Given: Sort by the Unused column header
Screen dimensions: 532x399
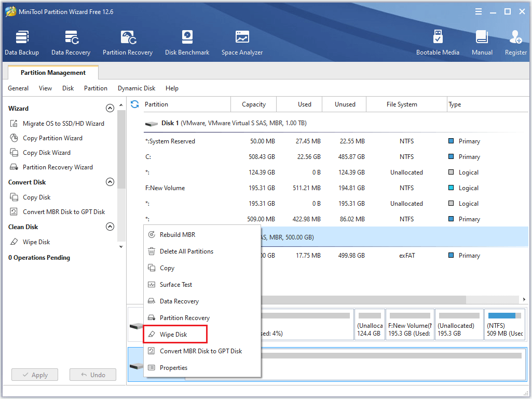Looking at the screenshot, I should click(x=344, y=104).
